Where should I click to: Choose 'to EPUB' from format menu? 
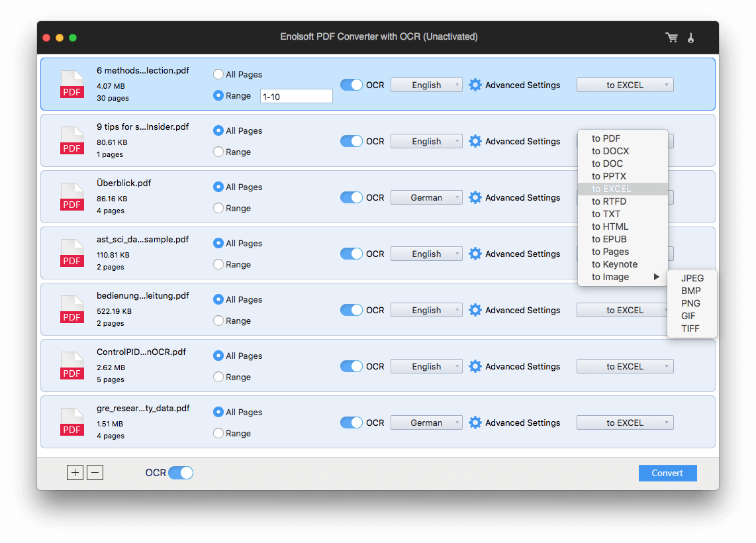click(x=623, y=238)
